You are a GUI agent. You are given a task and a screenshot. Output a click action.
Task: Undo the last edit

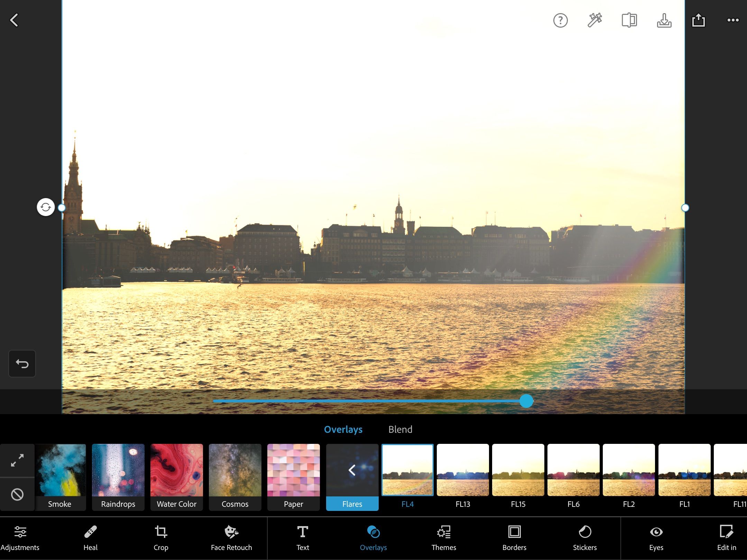(22, 363)
